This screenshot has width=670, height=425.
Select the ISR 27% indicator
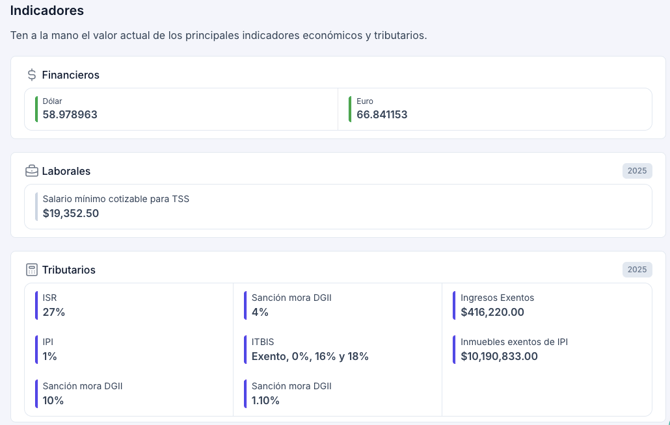click(54, 305)
